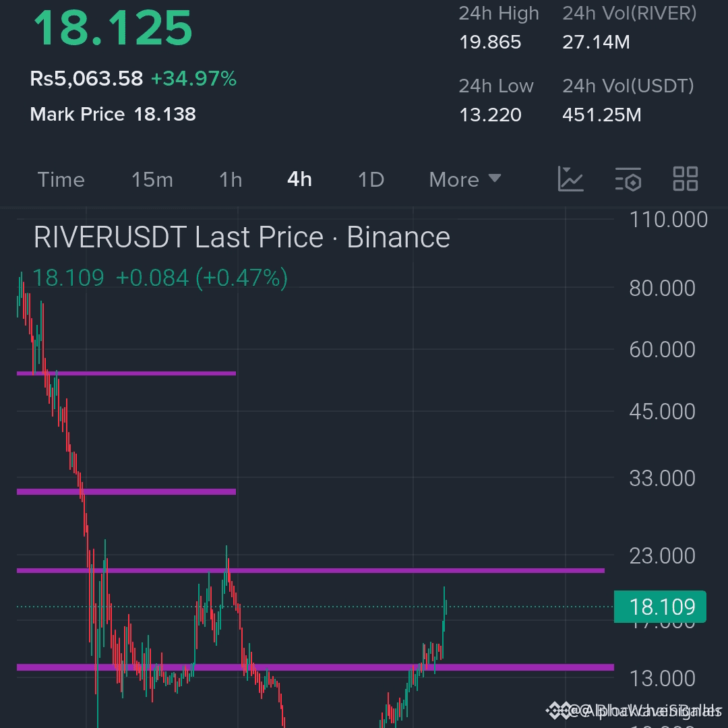The height and width of the screenshot is (728, 728).
Task: Click the 23.000 price axis label
Action: point(662,555)
